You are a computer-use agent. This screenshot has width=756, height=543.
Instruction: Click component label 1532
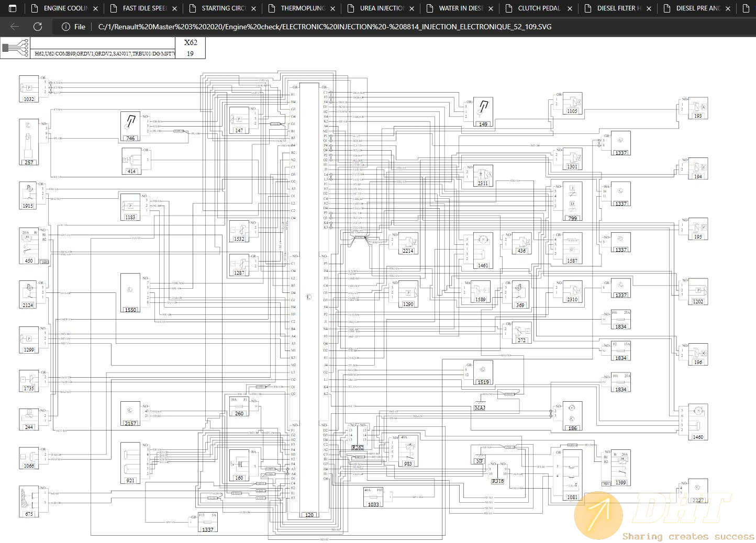click(239, 239)
